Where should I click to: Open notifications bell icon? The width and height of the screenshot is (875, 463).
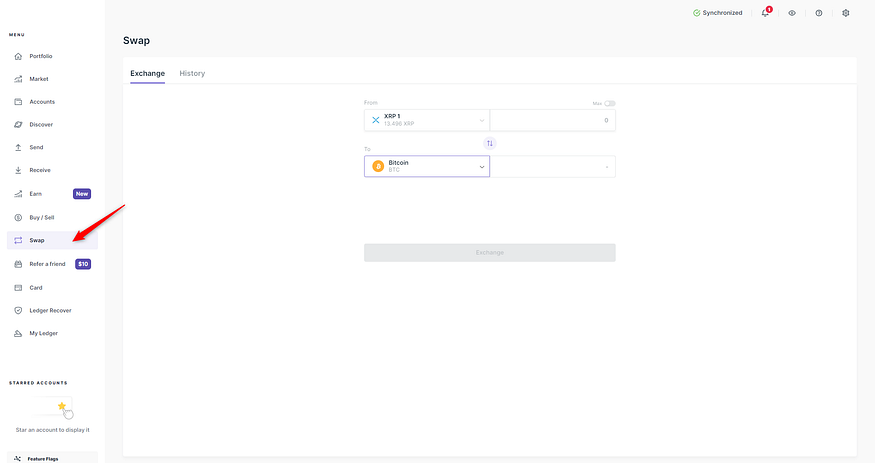[765, 13]
